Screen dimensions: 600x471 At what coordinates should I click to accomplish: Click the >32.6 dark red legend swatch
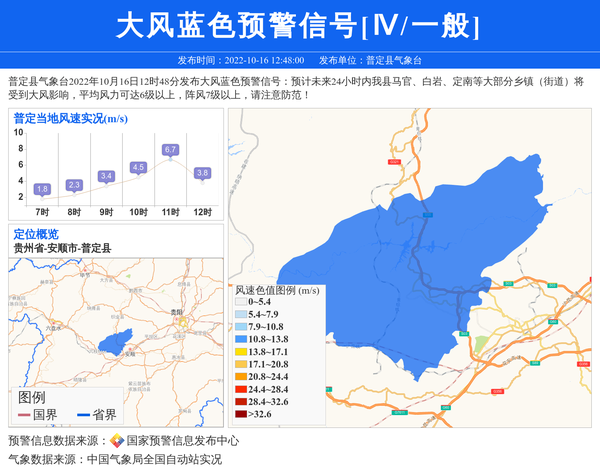click(240, 414)
